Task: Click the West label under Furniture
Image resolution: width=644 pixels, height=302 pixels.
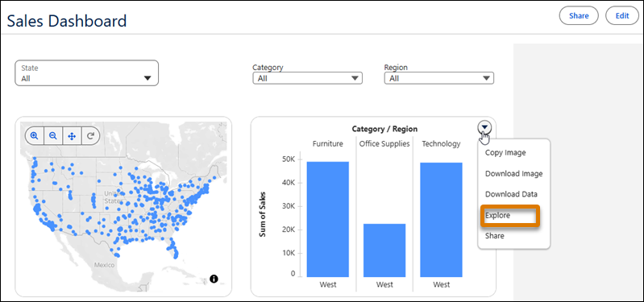Action: click(328, 284)
